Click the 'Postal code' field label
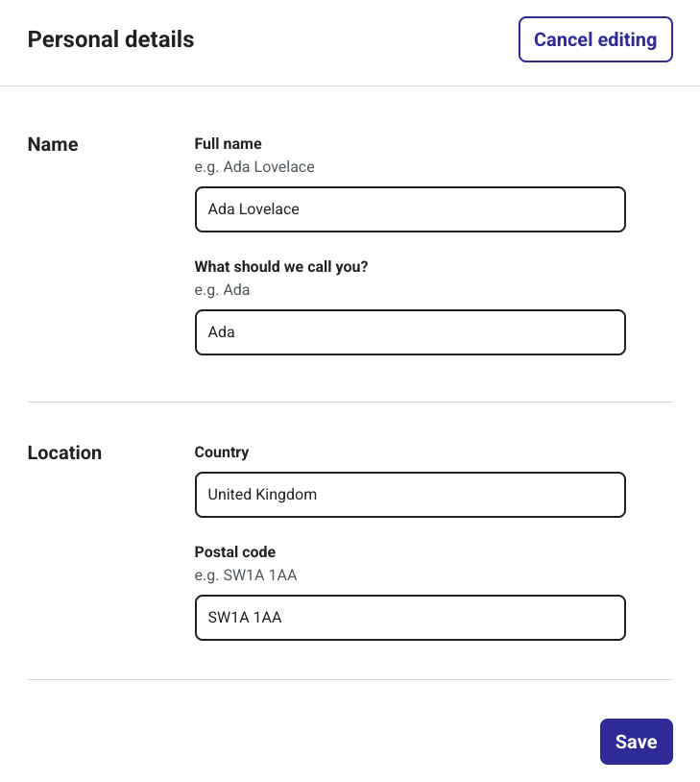Screen dimensions: 700x782 235,552
